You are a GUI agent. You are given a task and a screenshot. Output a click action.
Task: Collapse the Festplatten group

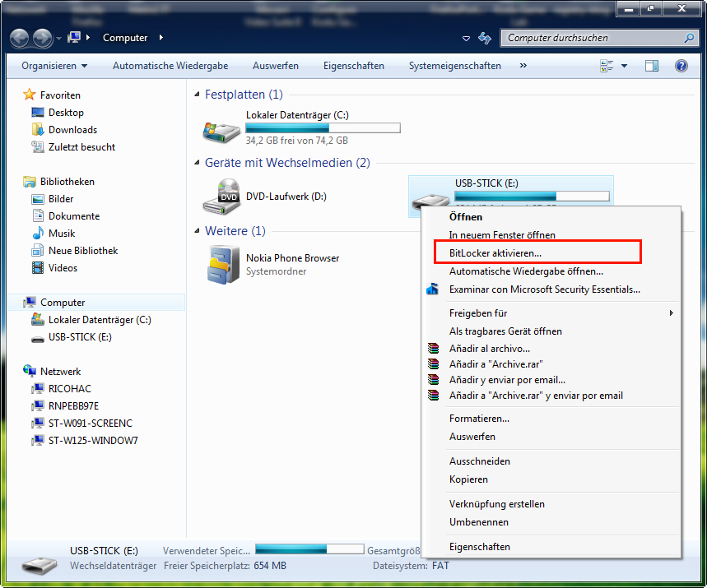(197, 95)
